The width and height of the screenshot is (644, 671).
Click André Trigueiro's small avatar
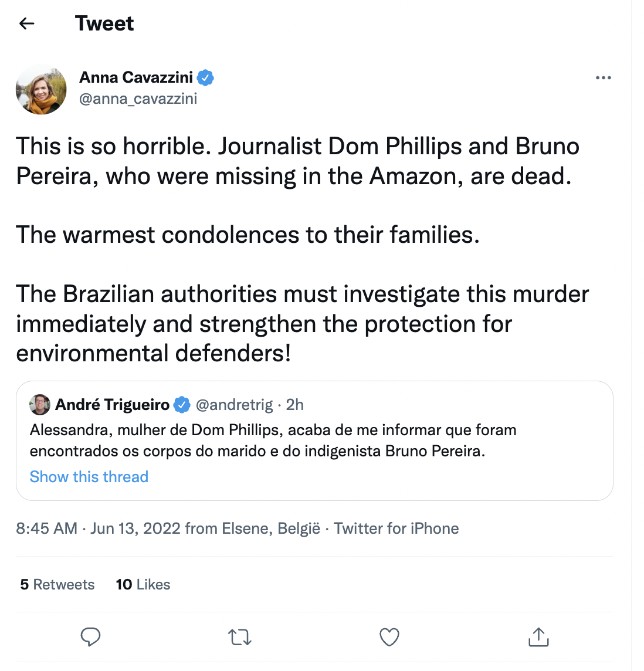pos(40,405)
